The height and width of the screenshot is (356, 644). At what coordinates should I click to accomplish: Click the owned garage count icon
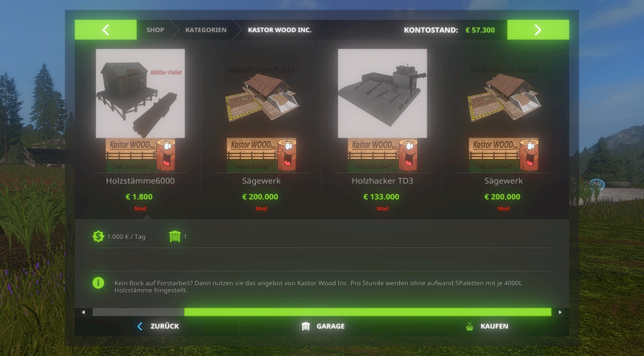pos(175,236)
